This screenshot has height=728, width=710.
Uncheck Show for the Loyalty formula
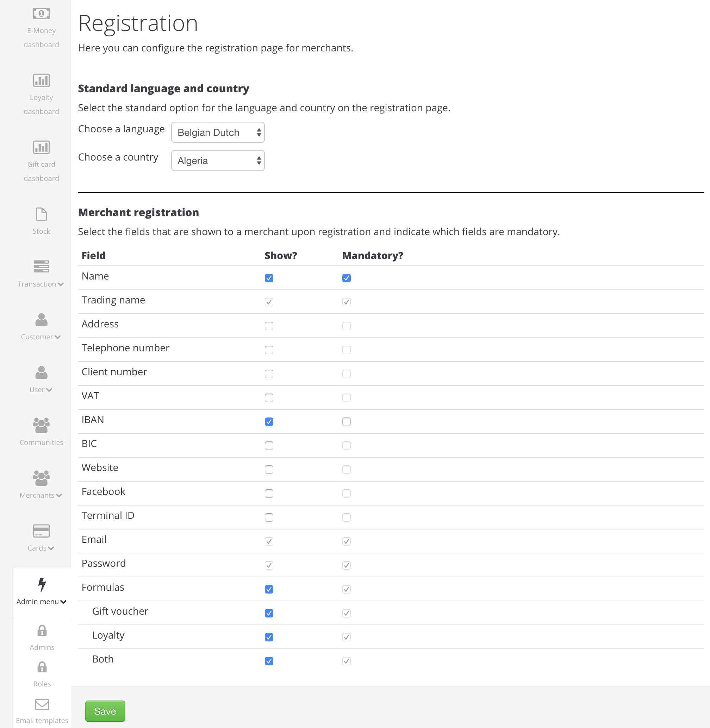[269, 637]
